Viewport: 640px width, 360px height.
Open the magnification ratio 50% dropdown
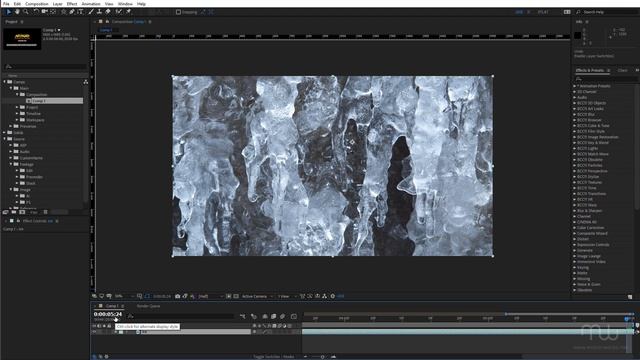click(124, 296)
